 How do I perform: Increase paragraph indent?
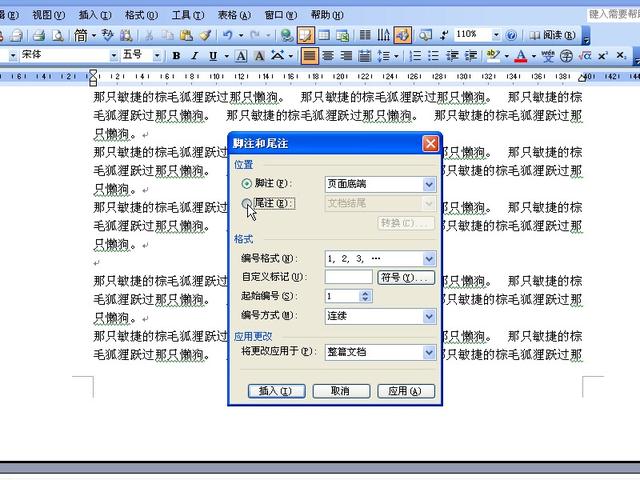pyautogui.click(x=471, y=56)
